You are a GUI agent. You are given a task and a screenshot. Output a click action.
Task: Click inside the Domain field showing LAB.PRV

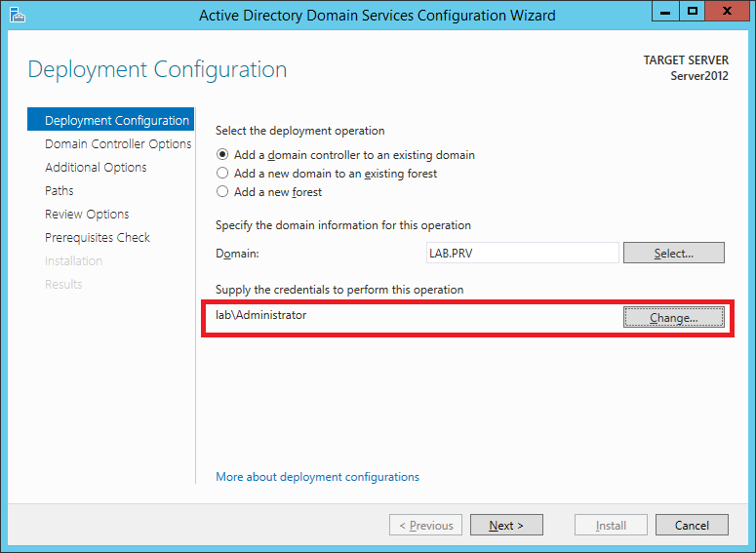[x=522, y=253]
